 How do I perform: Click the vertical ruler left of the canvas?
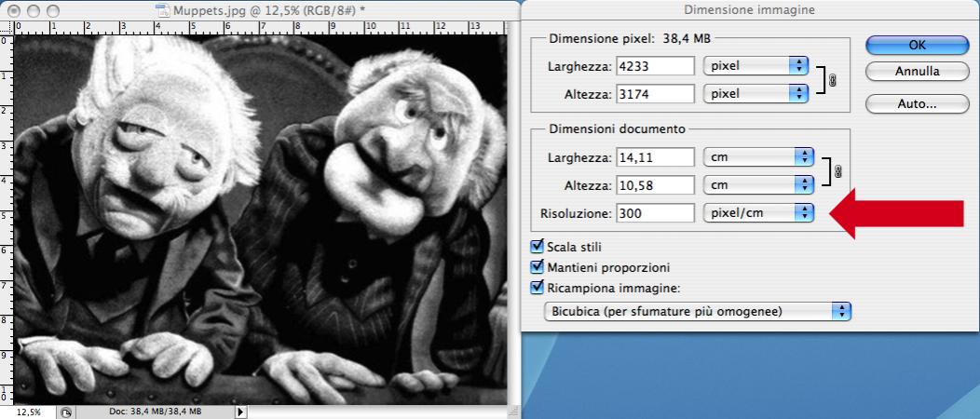click(x=7, y=219)
